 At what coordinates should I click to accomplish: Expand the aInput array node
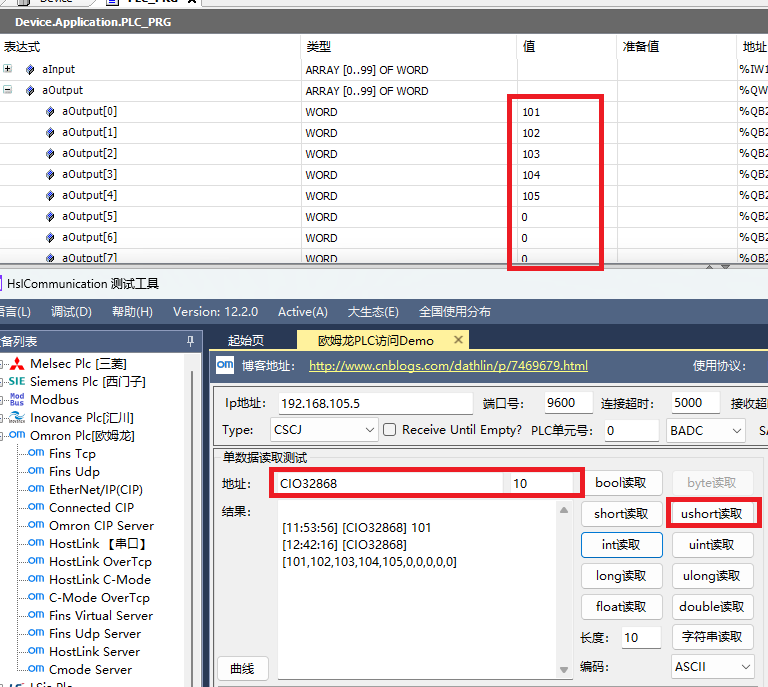(8, 70)
